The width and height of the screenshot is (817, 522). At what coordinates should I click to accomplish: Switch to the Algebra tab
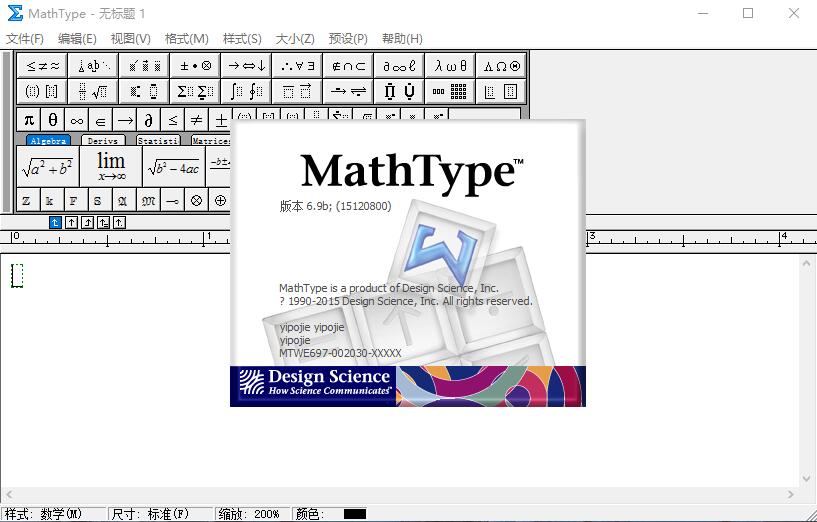[48, 141]
